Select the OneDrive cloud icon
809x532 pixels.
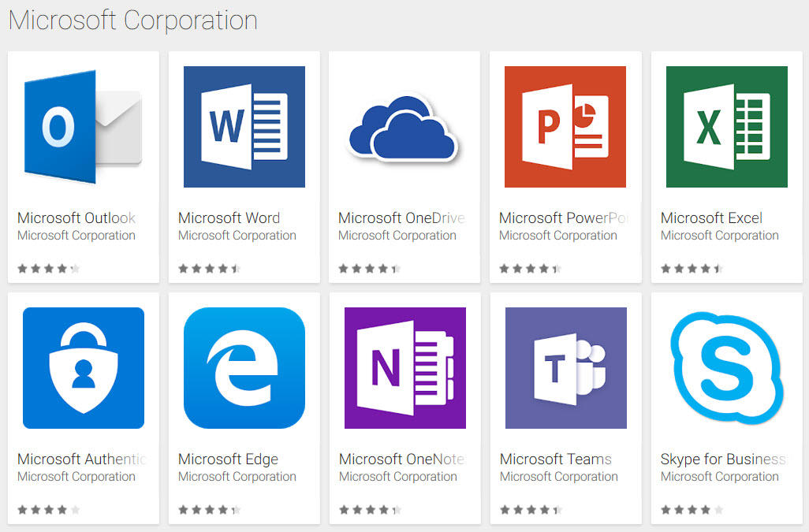point(404,128)
